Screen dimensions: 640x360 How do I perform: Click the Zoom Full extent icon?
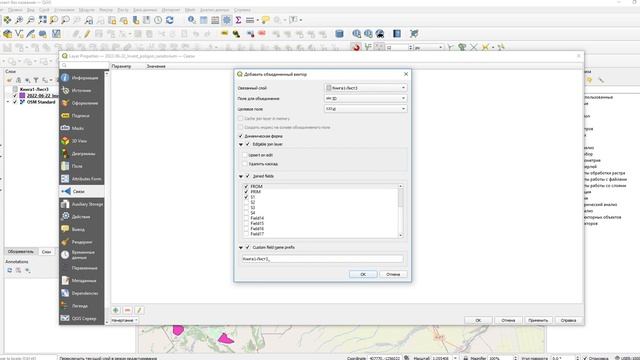click(x=42, y=20)
